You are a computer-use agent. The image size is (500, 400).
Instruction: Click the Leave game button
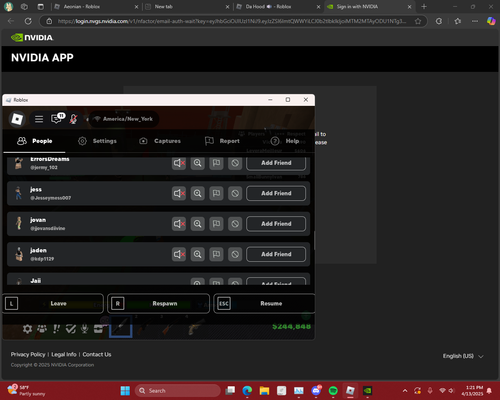(x=53, y=303)
